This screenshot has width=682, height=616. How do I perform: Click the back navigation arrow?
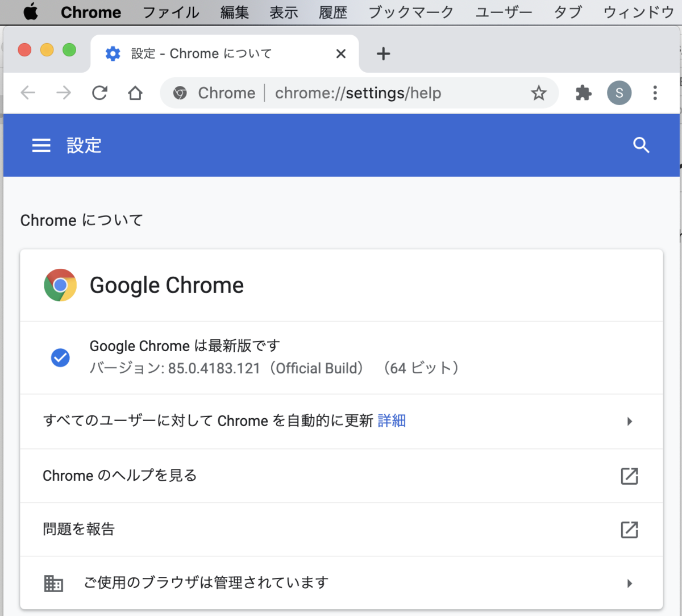tap(27, 93)
